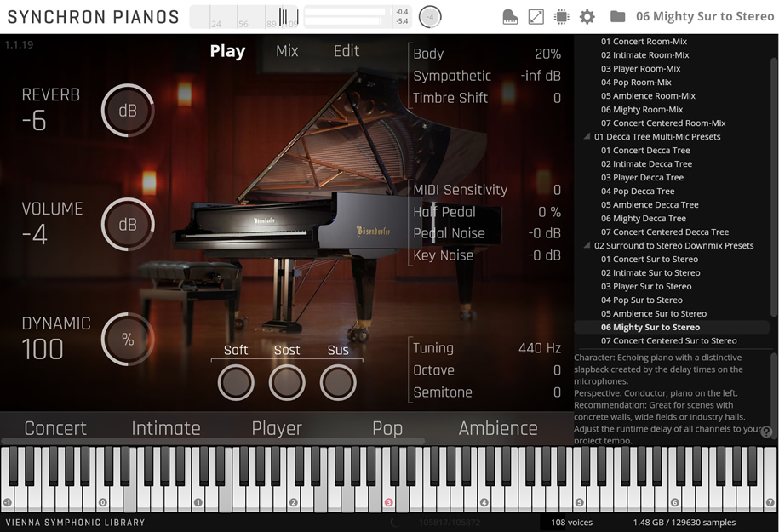Select the Ambience preset category
The width and height of the screenshot is (779, 532).
point(498,428)
